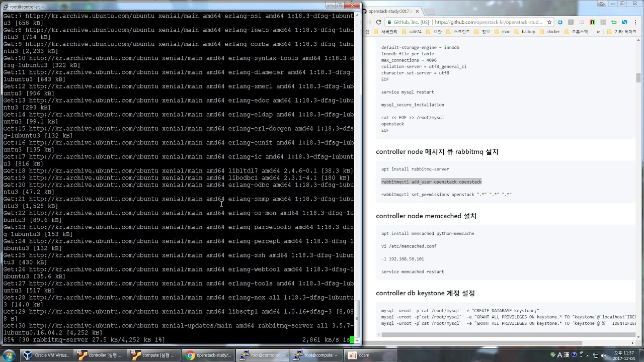The width and height of the screenshot is (644, 362).
Task: Open the 기타 북마크 folder
Action: coord(621,32)
